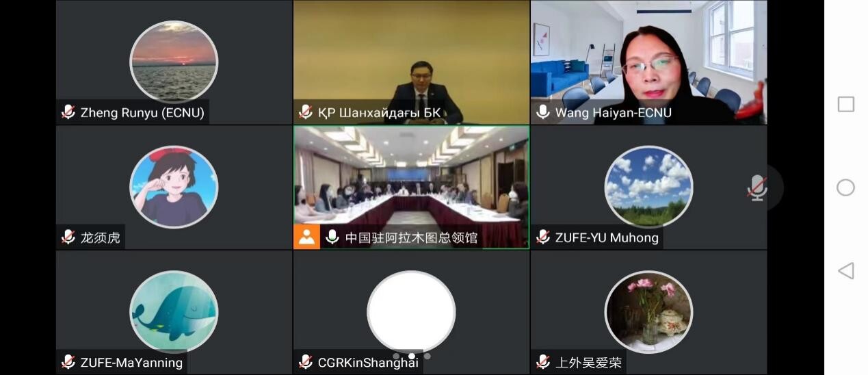Tap the muted mic icon beside 龙须虎
The height and width of the screenshot is (375, 868).
click(68, 237)
